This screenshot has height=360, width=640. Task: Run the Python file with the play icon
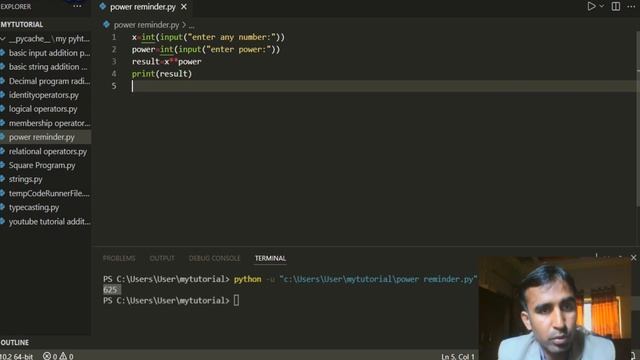point(591,7)
